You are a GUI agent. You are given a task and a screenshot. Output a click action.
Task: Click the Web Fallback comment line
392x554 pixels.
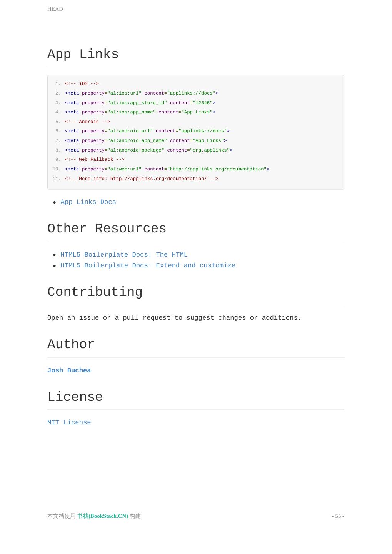[x=95, y=160]
